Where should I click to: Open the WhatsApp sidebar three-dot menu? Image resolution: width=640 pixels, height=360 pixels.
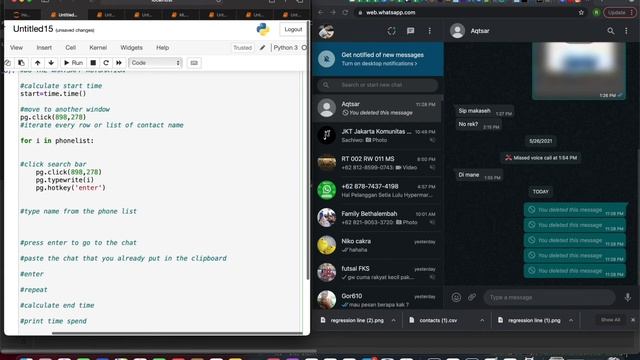(x=429, y=31)
